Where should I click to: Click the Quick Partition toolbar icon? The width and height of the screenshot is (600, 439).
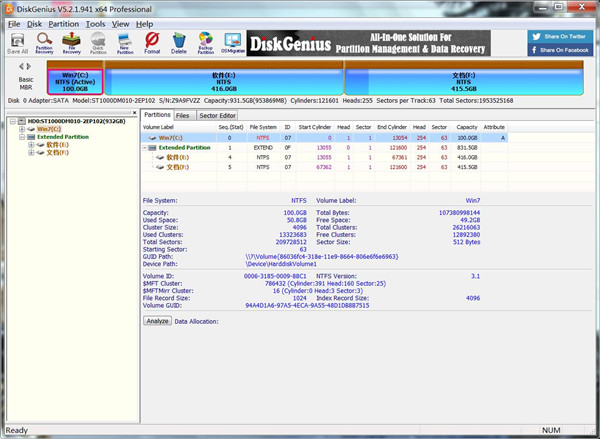click(98, 43)
